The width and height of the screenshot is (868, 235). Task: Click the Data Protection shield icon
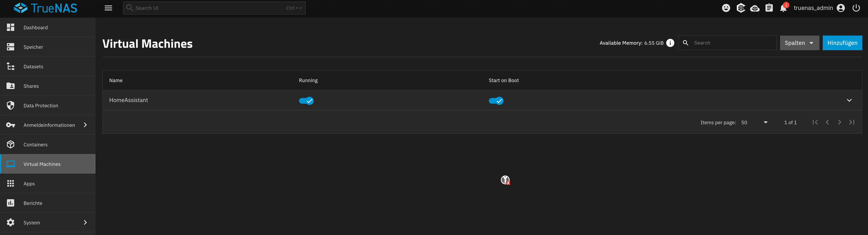(x=10, y=105)
